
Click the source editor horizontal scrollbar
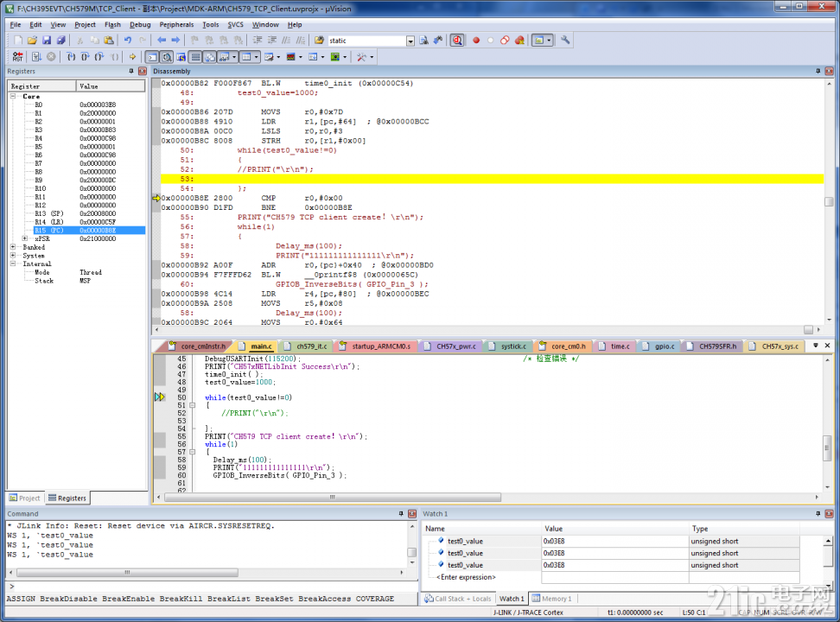click(333, 498)
